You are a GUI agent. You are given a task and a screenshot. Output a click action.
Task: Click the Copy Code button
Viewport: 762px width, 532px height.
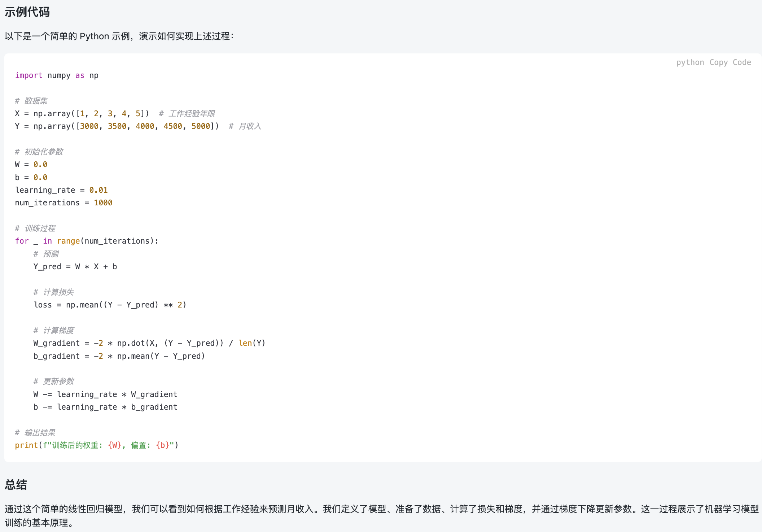730,62
